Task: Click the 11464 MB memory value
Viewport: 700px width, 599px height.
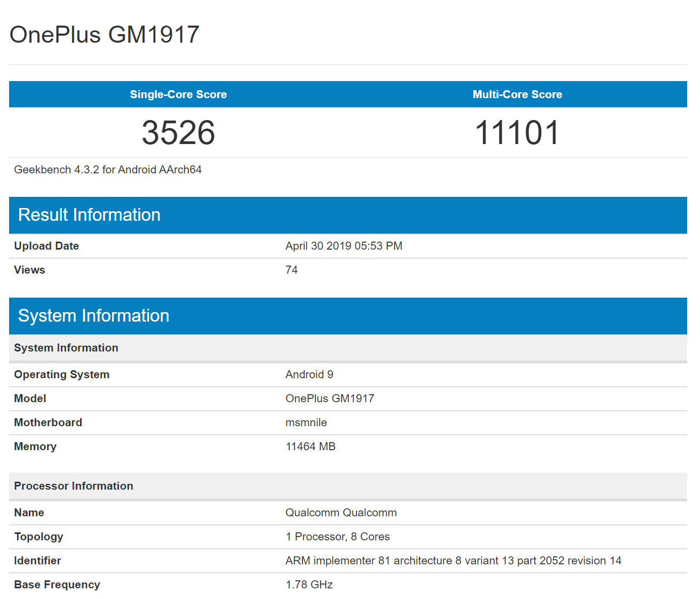Action: coord(311,446)
